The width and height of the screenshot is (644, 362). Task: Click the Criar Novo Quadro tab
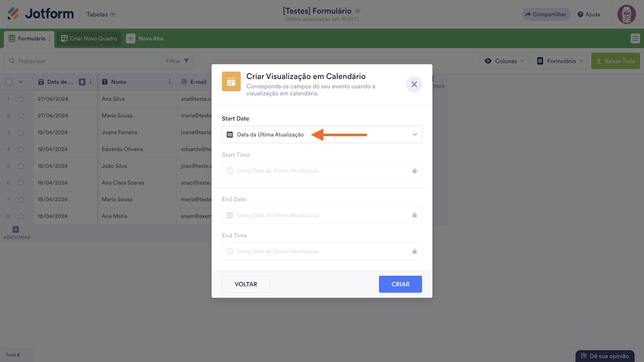[x=89, y=39]
